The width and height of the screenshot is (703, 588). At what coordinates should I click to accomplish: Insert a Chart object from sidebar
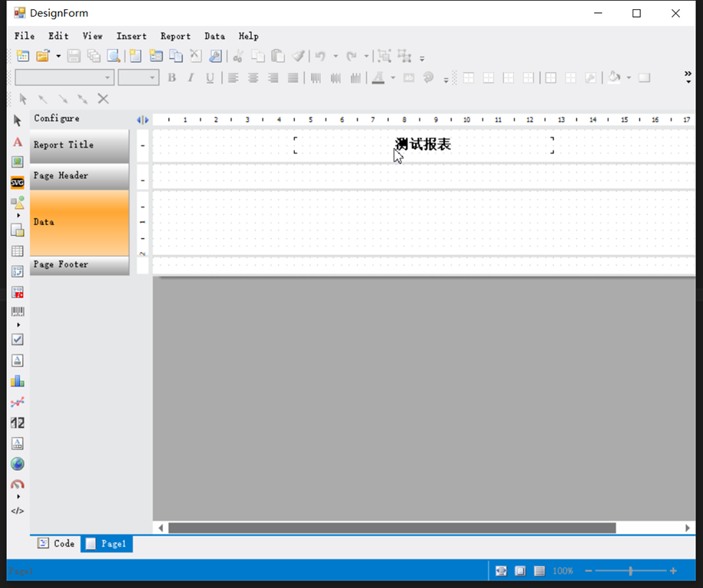point(18,381)
